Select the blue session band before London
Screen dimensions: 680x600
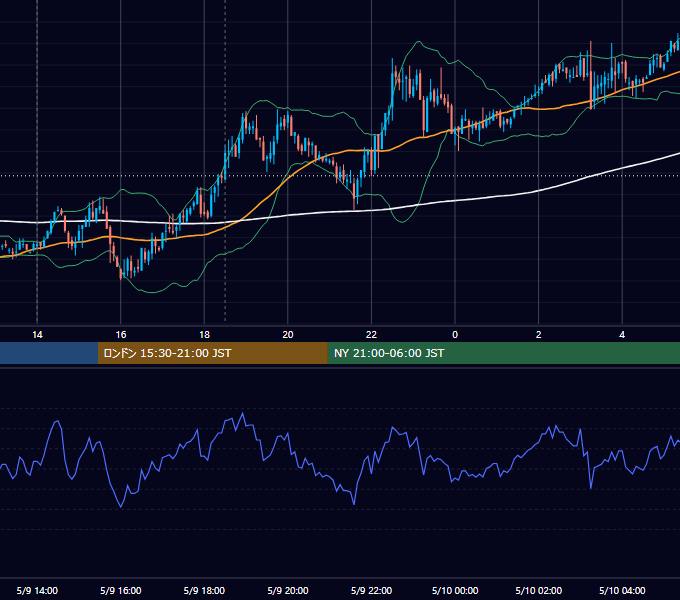(49, 353)
